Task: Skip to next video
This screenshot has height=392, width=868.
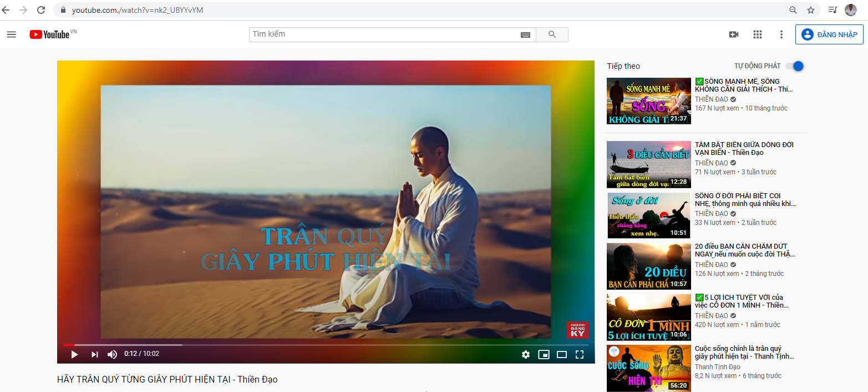Action: tap(94, 354)
